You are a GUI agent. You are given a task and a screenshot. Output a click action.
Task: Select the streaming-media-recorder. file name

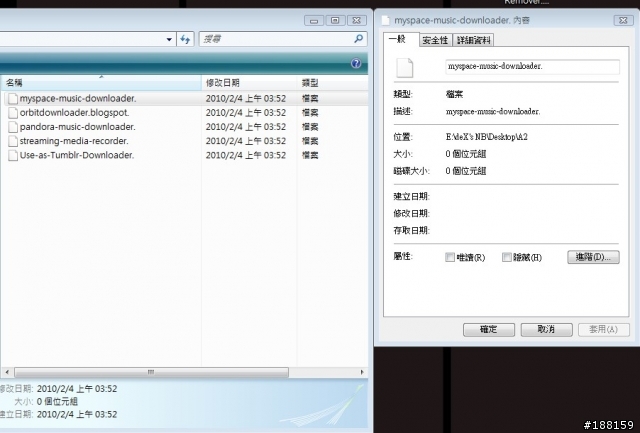(x=74, y=141)
